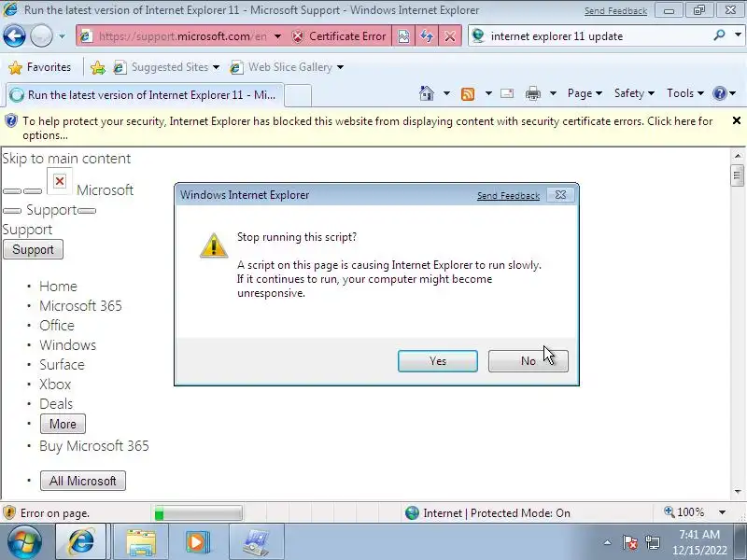Open the recent pages dropdown arrow

click(x=62, y=36)
